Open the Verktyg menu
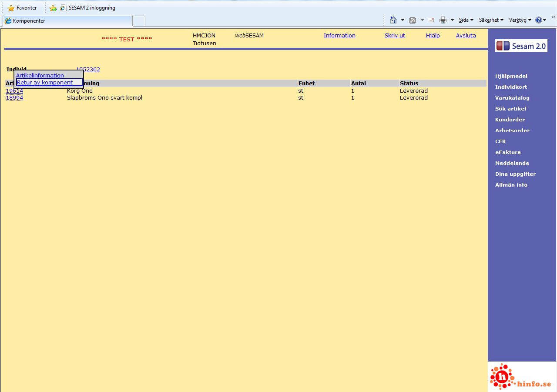This screenshot has width=557, height=392. (x=520, y=20)
